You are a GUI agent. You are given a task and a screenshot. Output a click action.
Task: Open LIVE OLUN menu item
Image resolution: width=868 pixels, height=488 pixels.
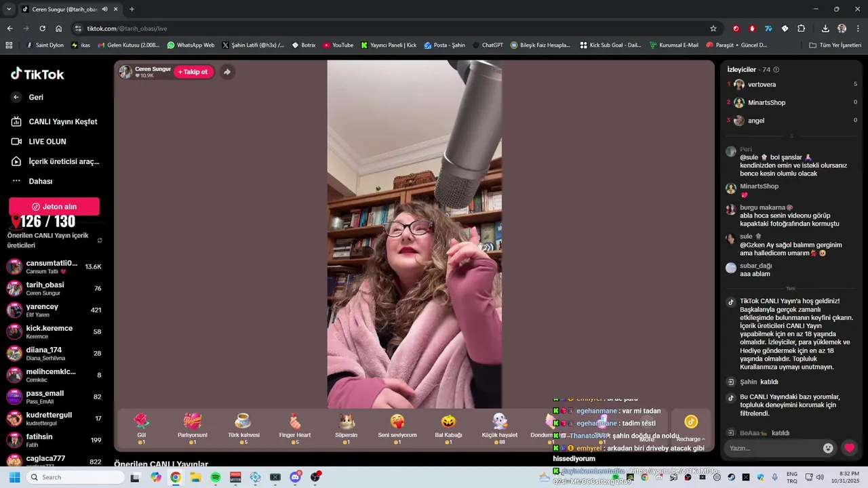(39, 142)
